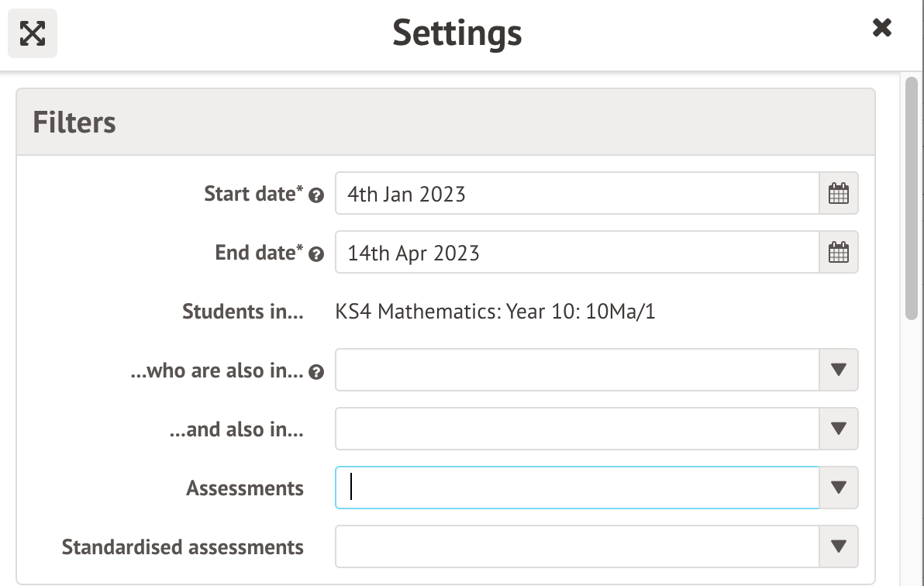Open the Assessments dropdown arrow
Image resolution: width=924 pixels, height=586 pixels.
click(839, 488)
